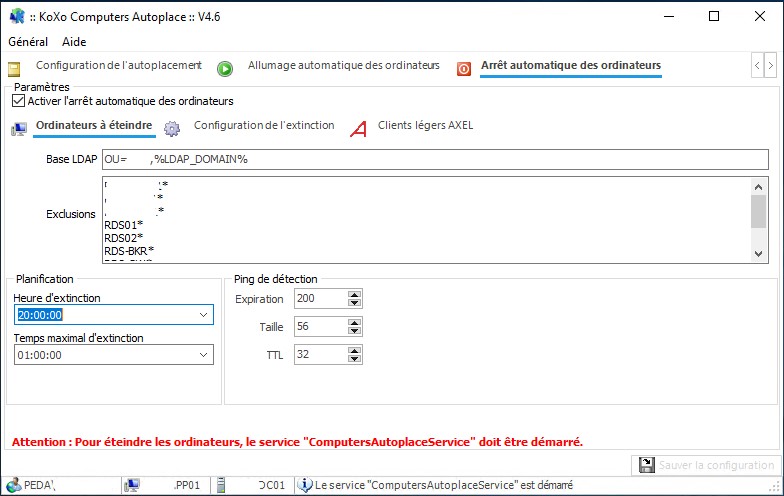
Task: Click the red Attention warning text
Action: pos(297,442)
